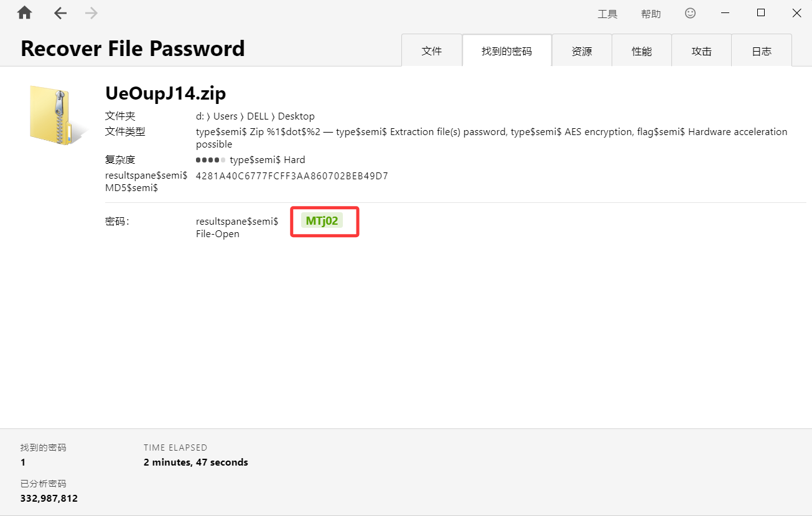812x516 pixels.
Task: Go to the Home screen icon
Action: click(x=24, y=12)
